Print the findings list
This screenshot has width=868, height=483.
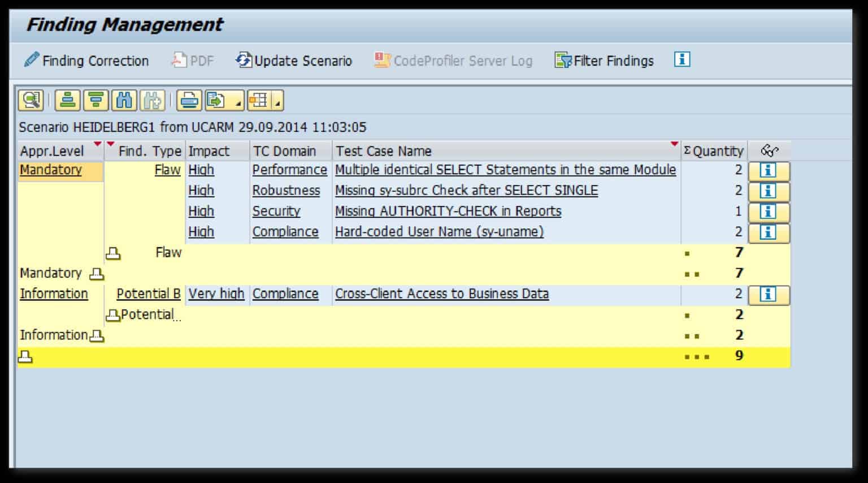pos(189,101)
